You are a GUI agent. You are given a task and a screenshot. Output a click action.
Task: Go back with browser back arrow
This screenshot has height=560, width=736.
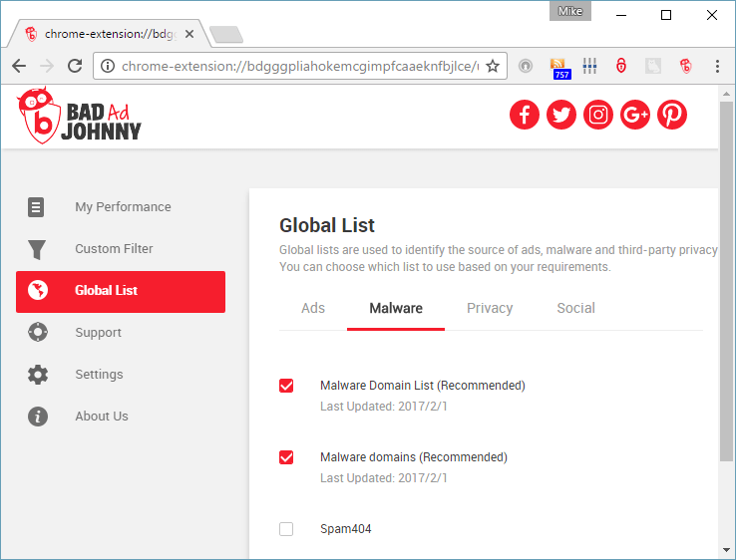[19, 66]
